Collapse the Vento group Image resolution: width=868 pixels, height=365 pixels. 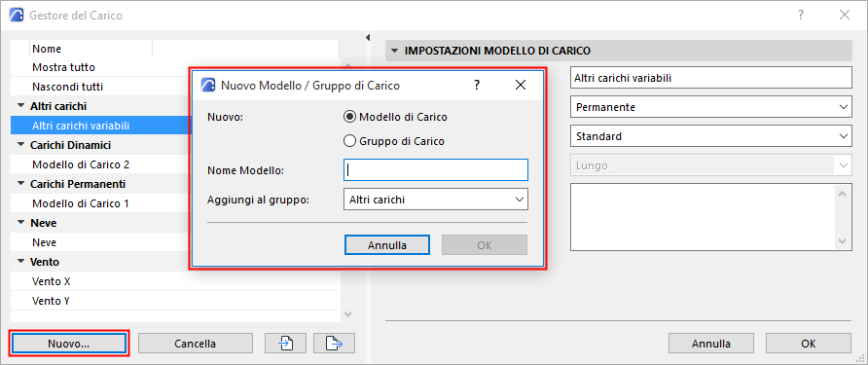21,262
